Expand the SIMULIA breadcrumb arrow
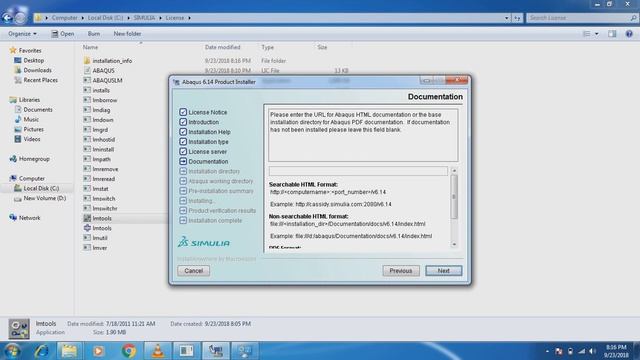 (160, 18)
